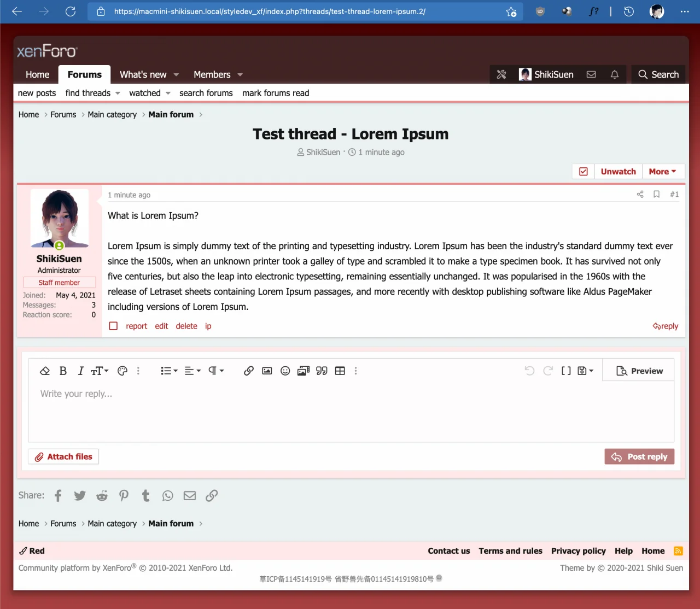The image size is (700, 609).
Task: Share thread on Reddit
Action: pyautogui.click(x=102, y=496)
